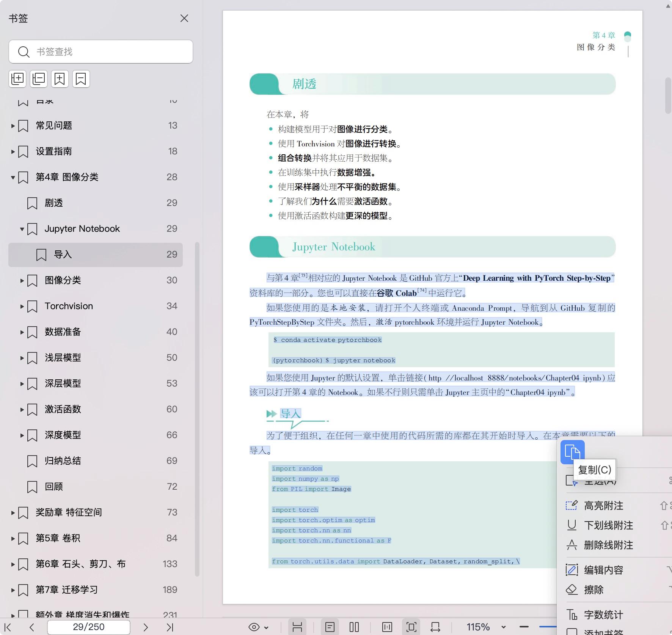The height and width of the screenshot is (635, 672).
Task: Collapse the 第4章 图像分类 bookmark
Action: coord(13,177)
